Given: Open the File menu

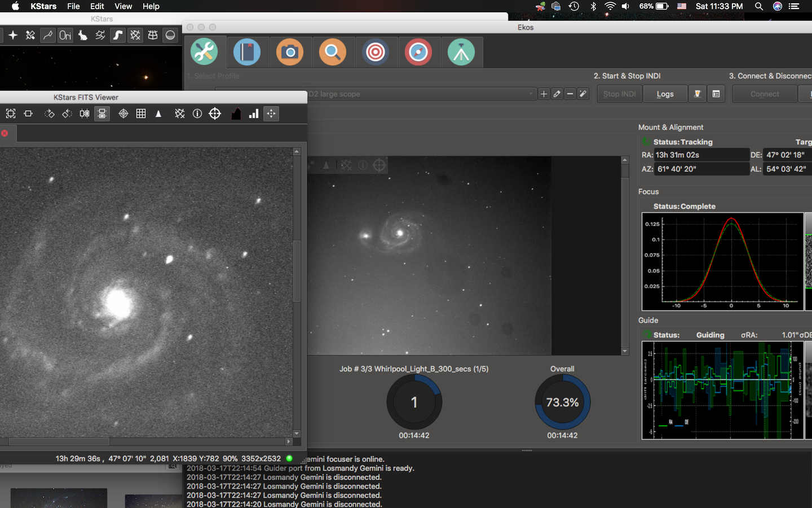Looking at the screenshot, I should pos(73,6).
